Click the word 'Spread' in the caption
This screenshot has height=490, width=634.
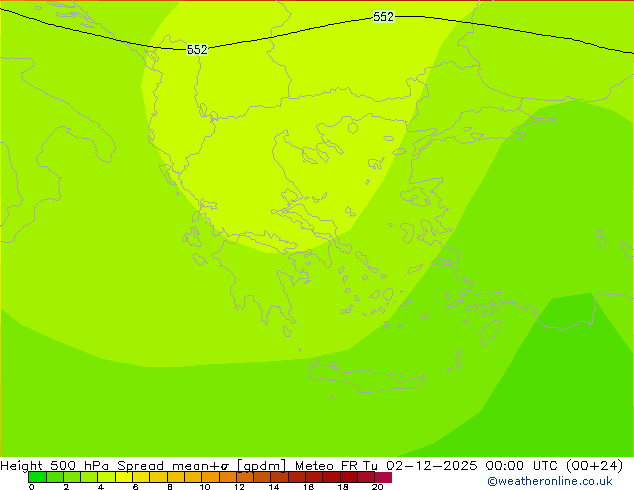tap(141, 466)
